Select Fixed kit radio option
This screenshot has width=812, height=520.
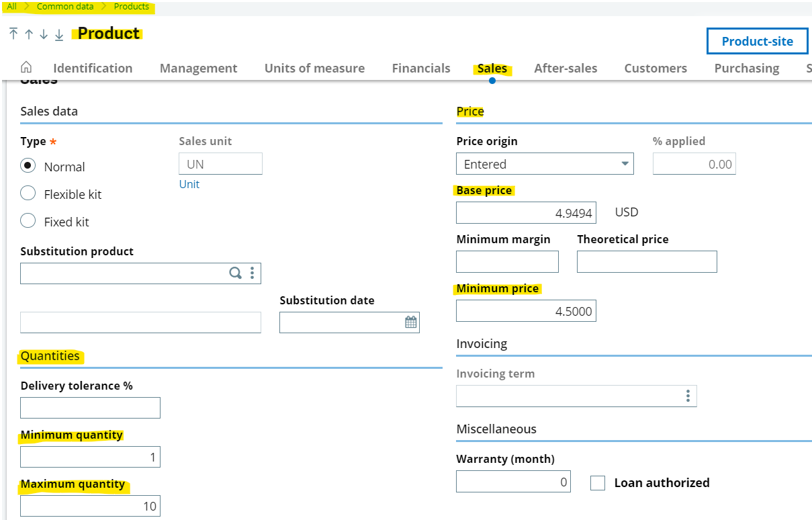click(28, 221)
